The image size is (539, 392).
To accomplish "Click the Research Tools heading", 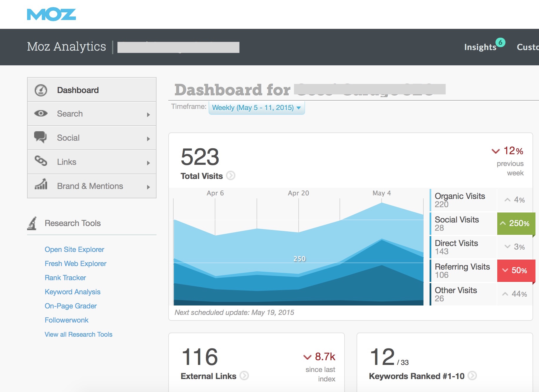I will (x=73, y=223).
